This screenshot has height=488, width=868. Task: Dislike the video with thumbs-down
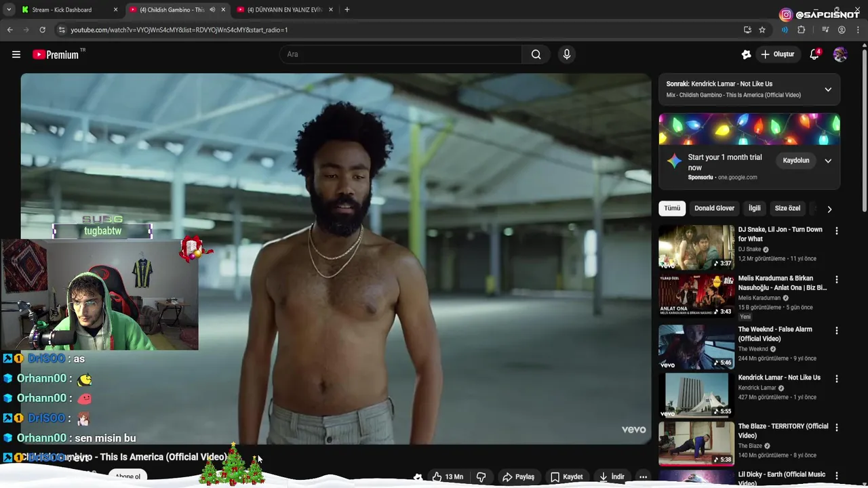point(481,476)
